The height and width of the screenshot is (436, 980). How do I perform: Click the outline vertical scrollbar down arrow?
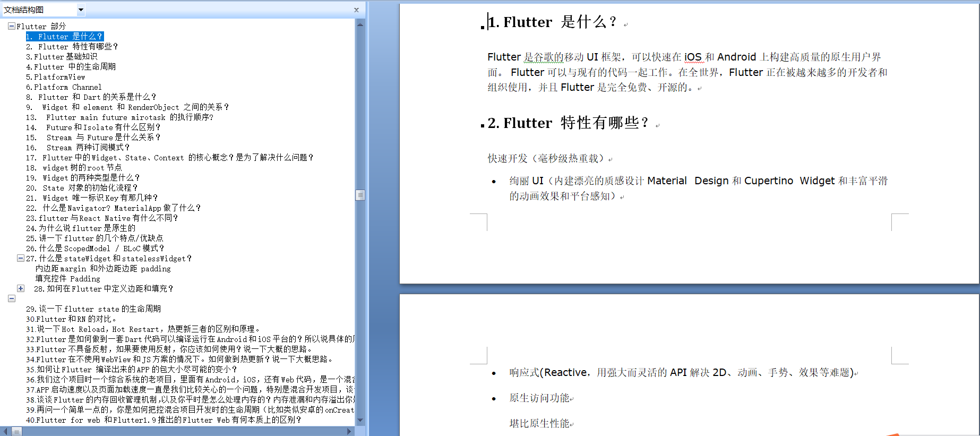pyautogui.click(x=360, y=420)
